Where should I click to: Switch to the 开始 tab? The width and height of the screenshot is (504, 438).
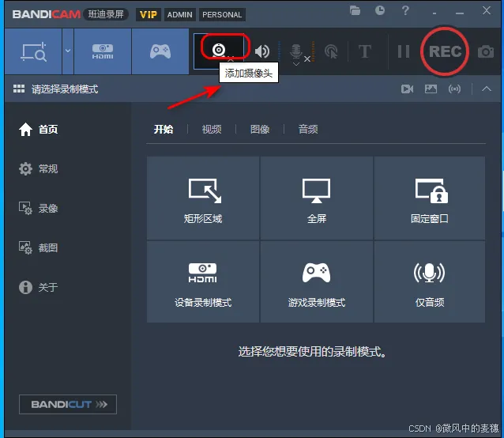tap(164, 130)
